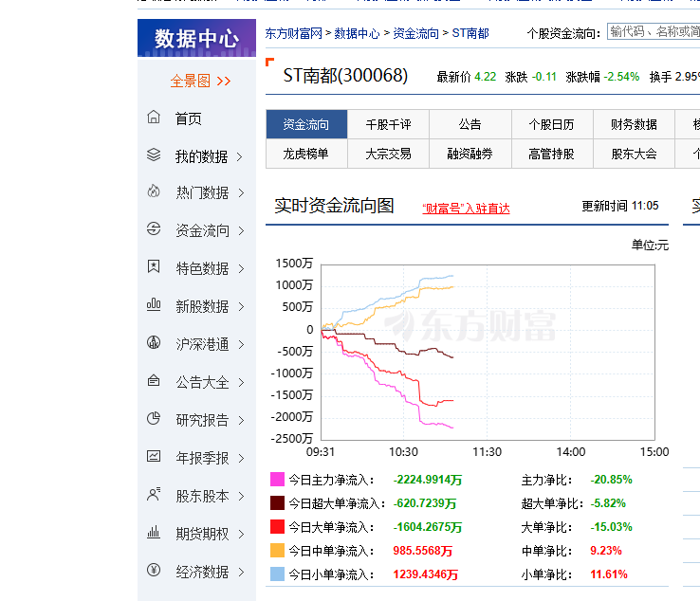Screen dimensions: 700x601
Task: Expand the 新股数据 submenu arrow
Action: click(x=241, y=306)
